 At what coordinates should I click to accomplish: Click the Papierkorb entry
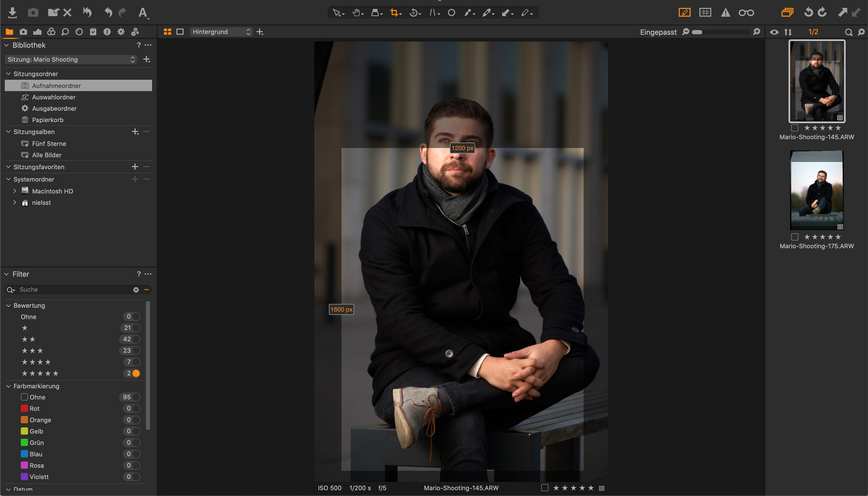point(48,120)
